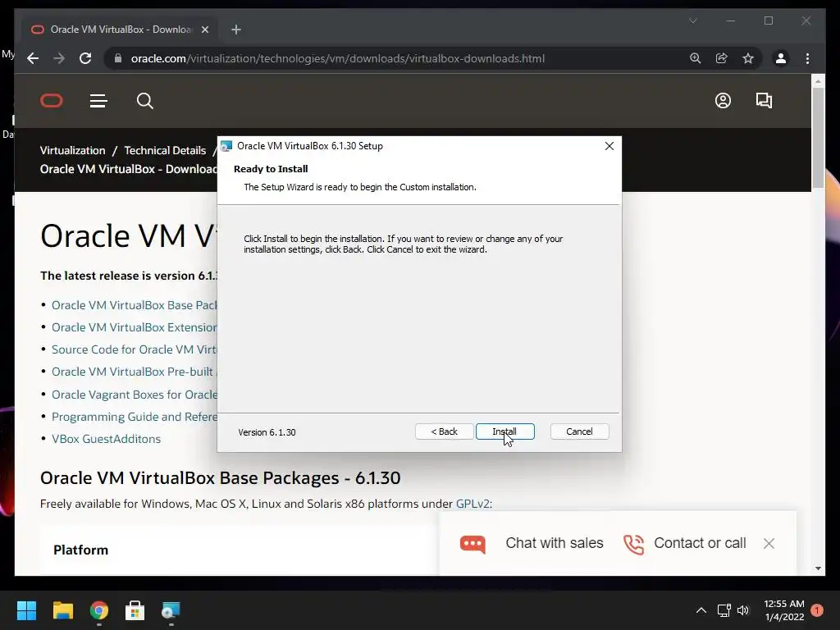Viewport: 840px width, 630px height.
Task: Open Chrome profile avatar
Action: coord(781,58)
